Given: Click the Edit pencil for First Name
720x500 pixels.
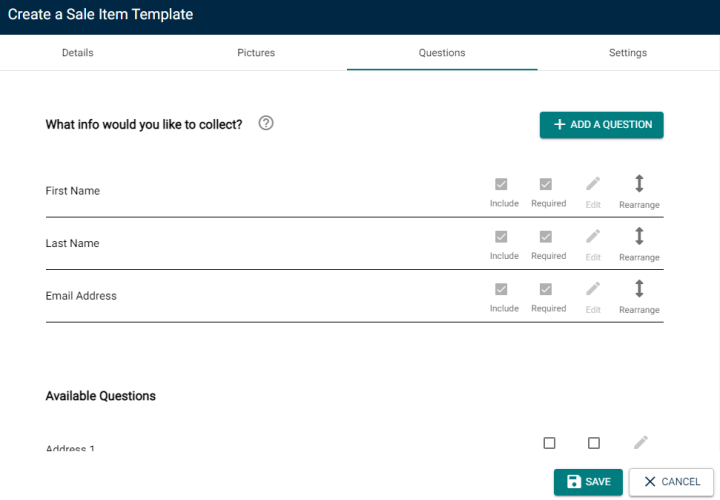Looking at the screenshot, I should [593, 184].
